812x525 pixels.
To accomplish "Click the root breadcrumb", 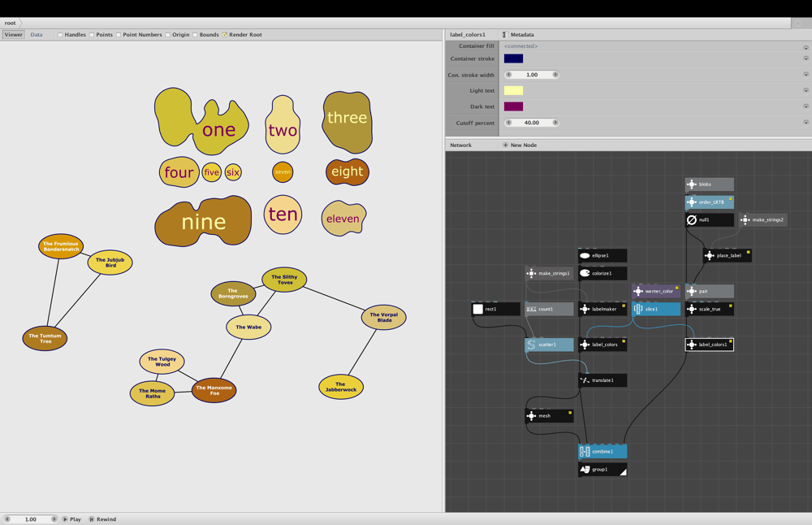I will (11, 23).
